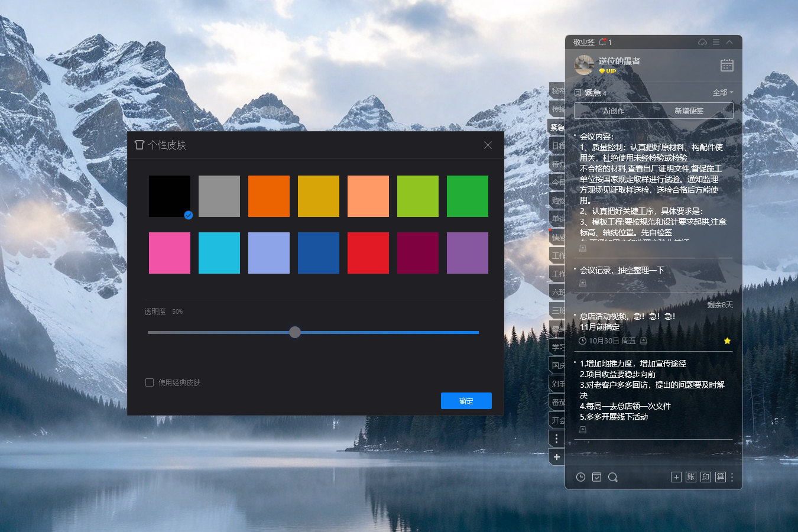
Task: Click the user avatar picture
Action: (584, 65)
